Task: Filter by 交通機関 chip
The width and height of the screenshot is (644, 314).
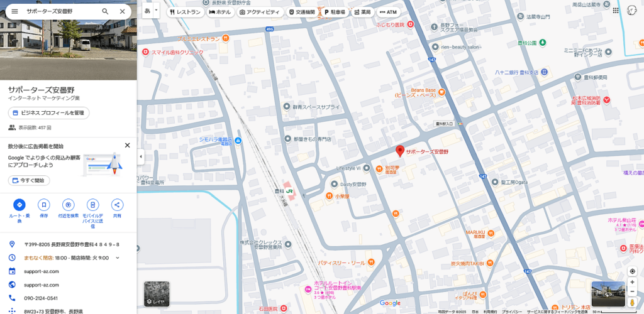Action: tap(302, 13)
